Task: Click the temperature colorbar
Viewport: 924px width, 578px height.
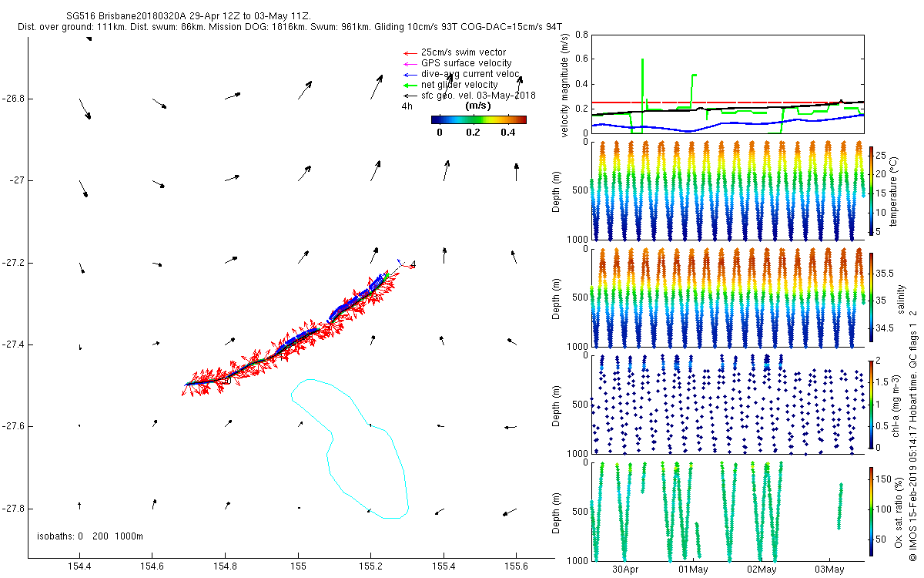Action: [871, 190]
